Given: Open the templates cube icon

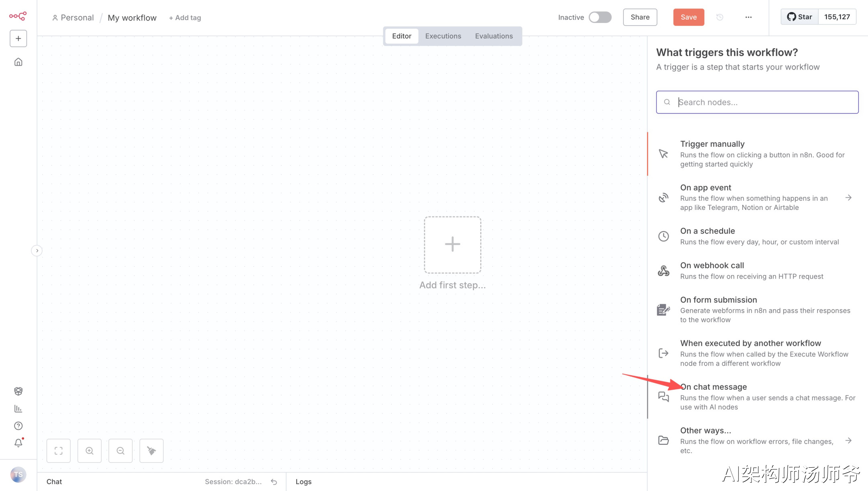Looking at the screenshot, I should (18, 391).
